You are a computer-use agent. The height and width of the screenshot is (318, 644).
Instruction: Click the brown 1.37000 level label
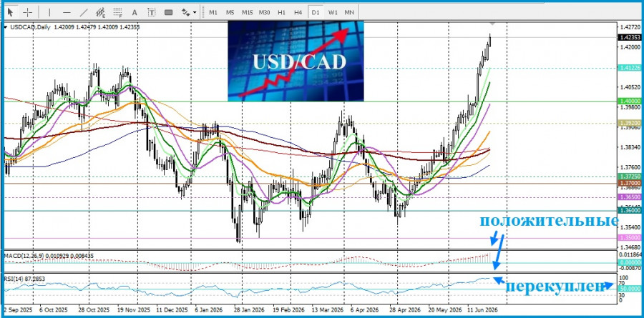click(x=630, y=182)
